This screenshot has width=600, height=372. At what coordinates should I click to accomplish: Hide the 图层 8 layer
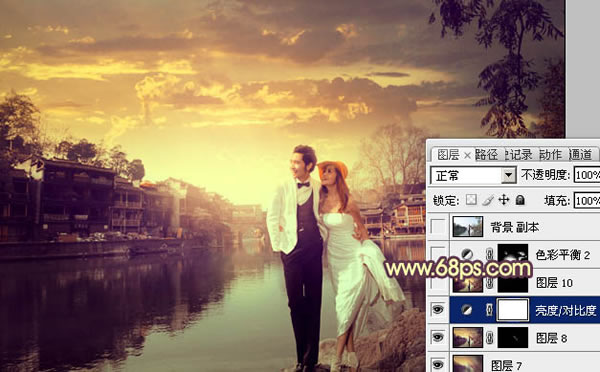point(438,338)
